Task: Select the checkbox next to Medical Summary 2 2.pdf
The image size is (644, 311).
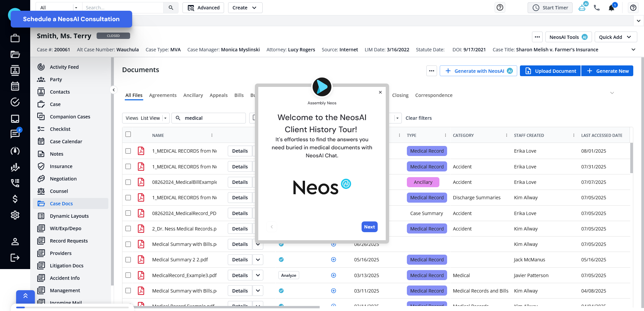Action: coord(128,259)
